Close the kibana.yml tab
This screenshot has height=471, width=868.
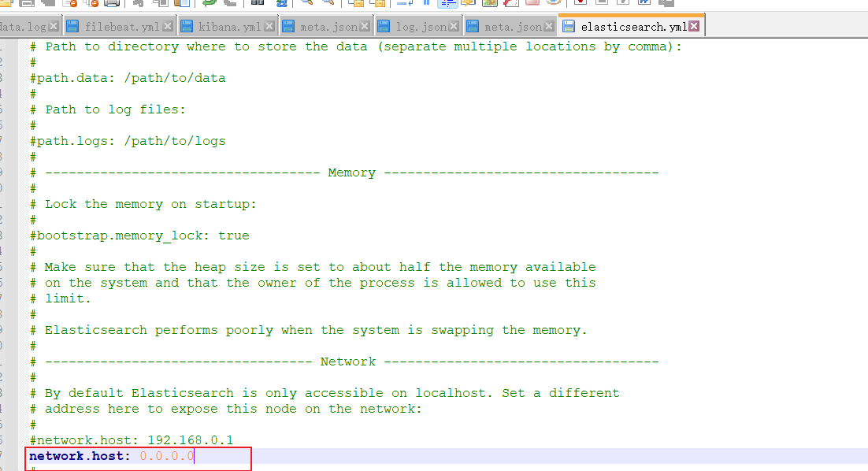click(269, 26)
